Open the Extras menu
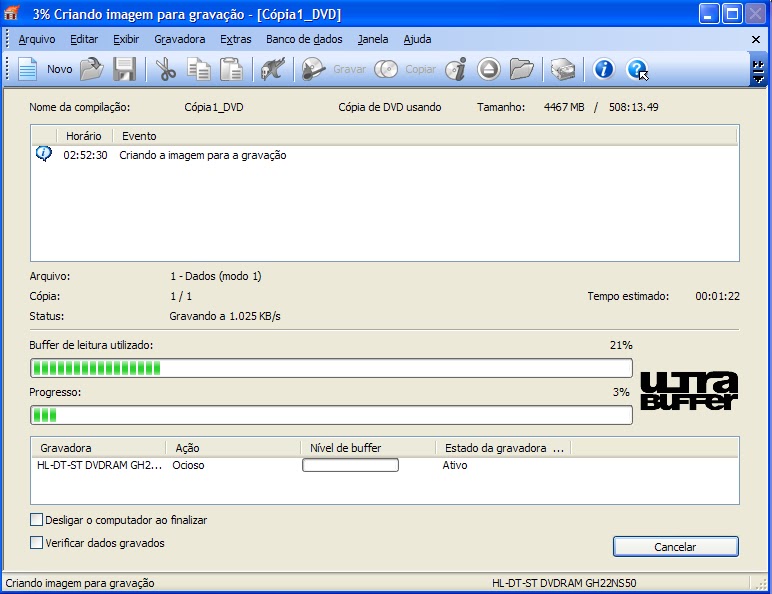This screenshot has width=772, height=594. pos(235,39)
